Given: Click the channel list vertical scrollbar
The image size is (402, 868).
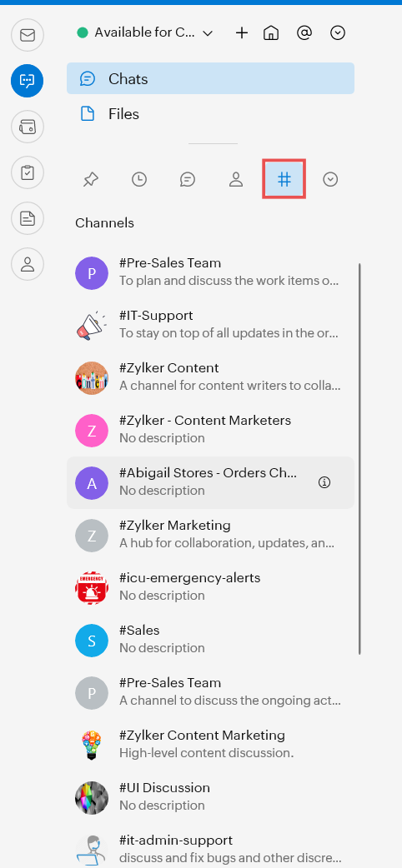Looking at the screenshot, I should (359, 459).
